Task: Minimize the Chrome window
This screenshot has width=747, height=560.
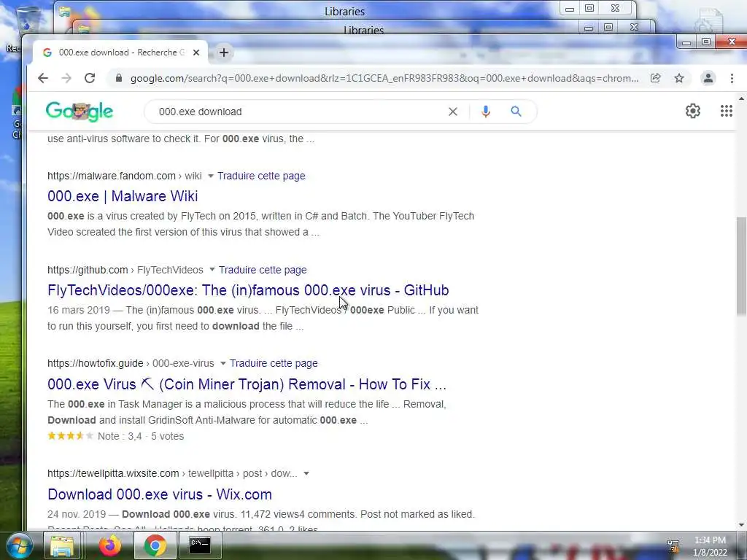Action: point(686,42)
